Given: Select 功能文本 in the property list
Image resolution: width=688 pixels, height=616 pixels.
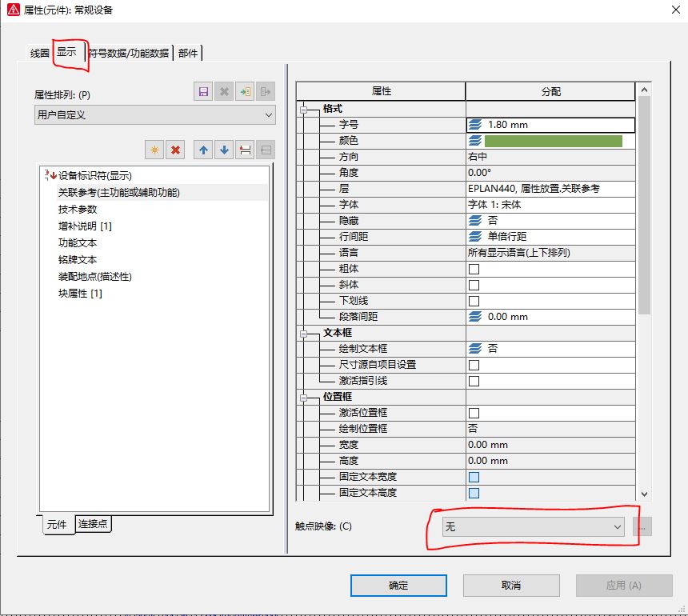Looking at the screenshot, I should 78,243.
